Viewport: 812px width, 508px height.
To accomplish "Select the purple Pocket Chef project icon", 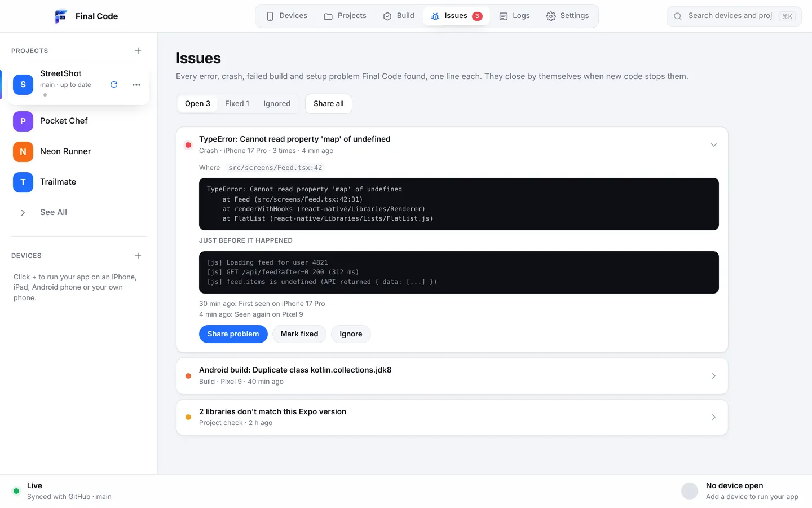I will 23,121.
